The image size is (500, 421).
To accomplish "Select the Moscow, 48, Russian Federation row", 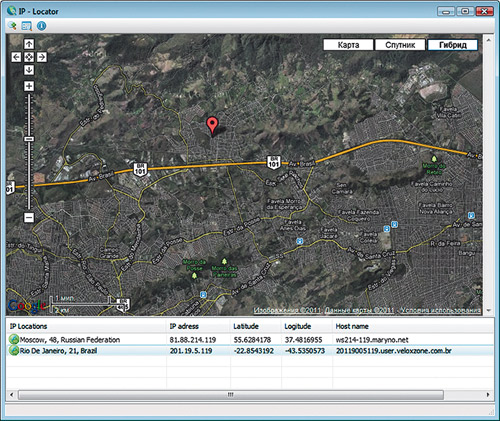I will click(x=250, y=340).
